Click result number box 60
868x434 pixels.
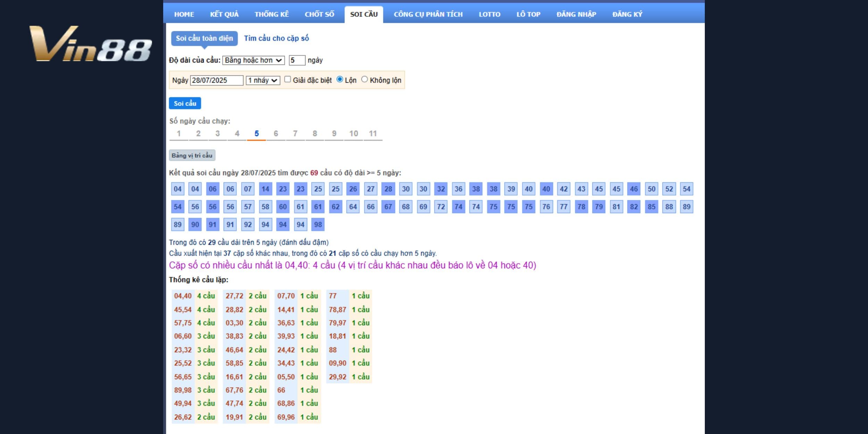pos(283,207)
